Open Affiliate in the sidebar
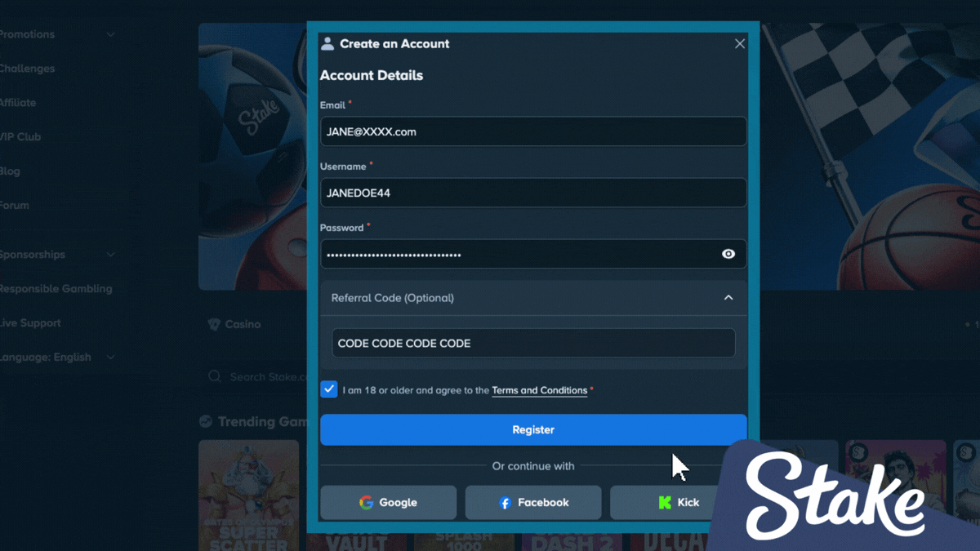980x551 pixels. (x=18, y=103)
